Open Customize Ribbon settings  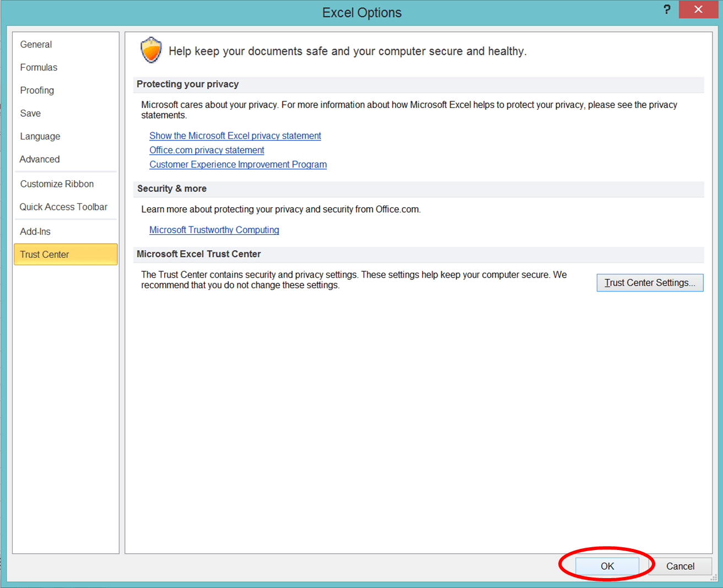[57, 184]
